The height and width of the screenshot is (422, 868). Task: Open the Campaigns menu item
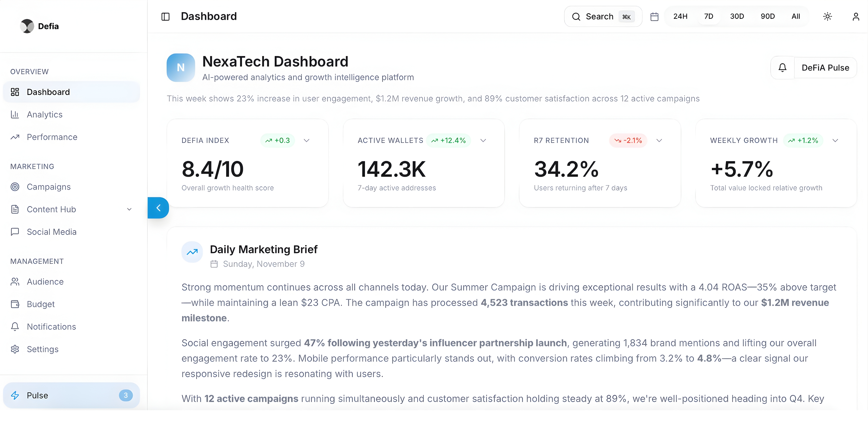tap(48, 187)
